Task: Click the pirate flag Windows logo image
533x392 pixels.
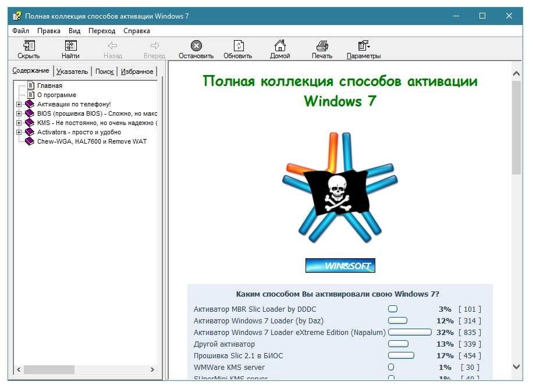Action: tap(340, 187)
